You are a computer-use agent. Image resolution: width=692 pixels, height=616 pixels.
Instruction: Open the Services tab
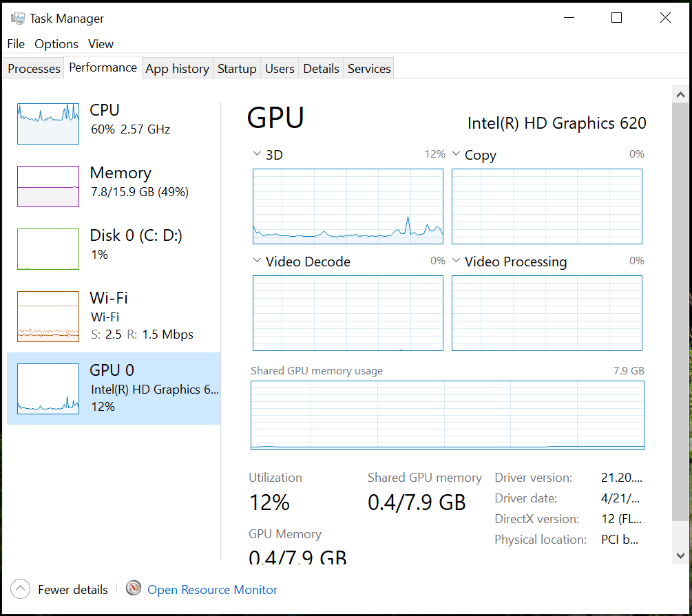coord(369,68)
